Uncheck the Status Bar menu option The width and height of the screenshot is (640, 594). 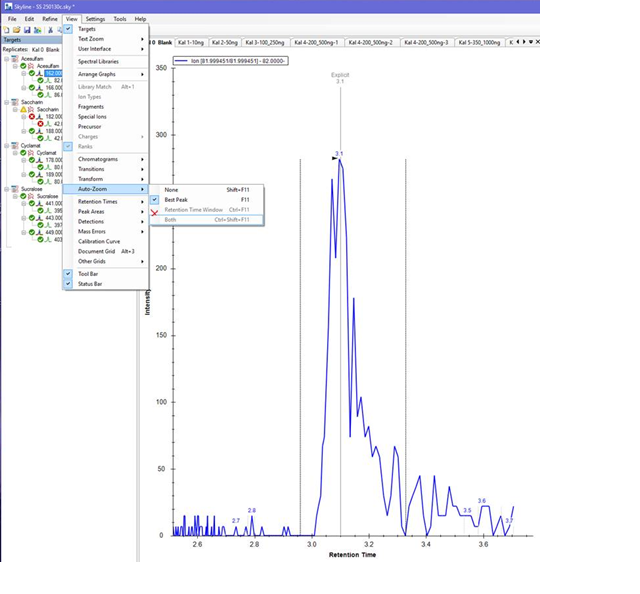coord(89,283)
